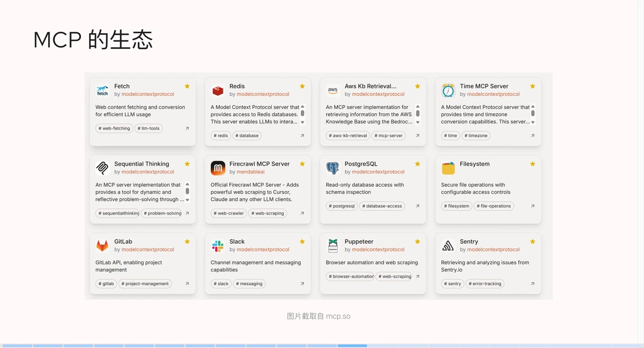This screenshot has width=644, height=348.
Task: Open the Firecrawl card external link arrow
Action: [302, 213]
